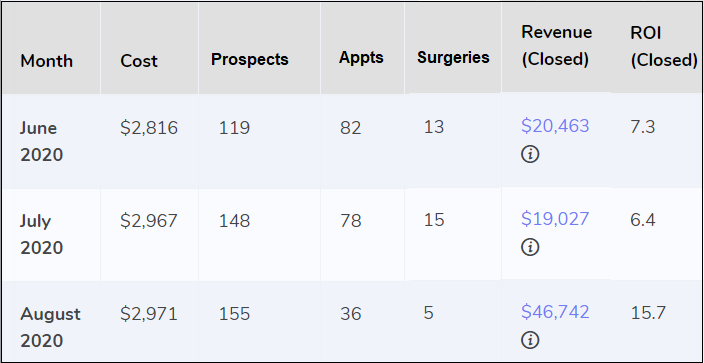Image resolution: width=704 pixels, height=363 pixels.
Task: Click the 155 prospects value
Action: click(234, 314)
